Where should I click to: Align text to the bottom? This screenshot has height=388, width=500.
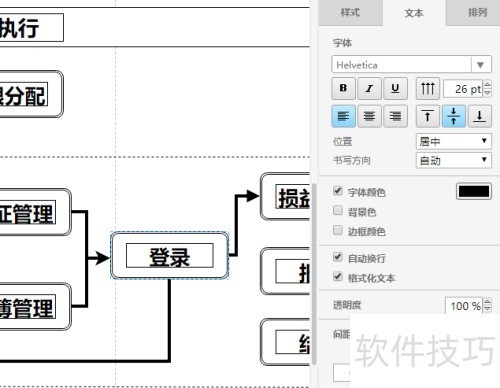pos(480,116)
